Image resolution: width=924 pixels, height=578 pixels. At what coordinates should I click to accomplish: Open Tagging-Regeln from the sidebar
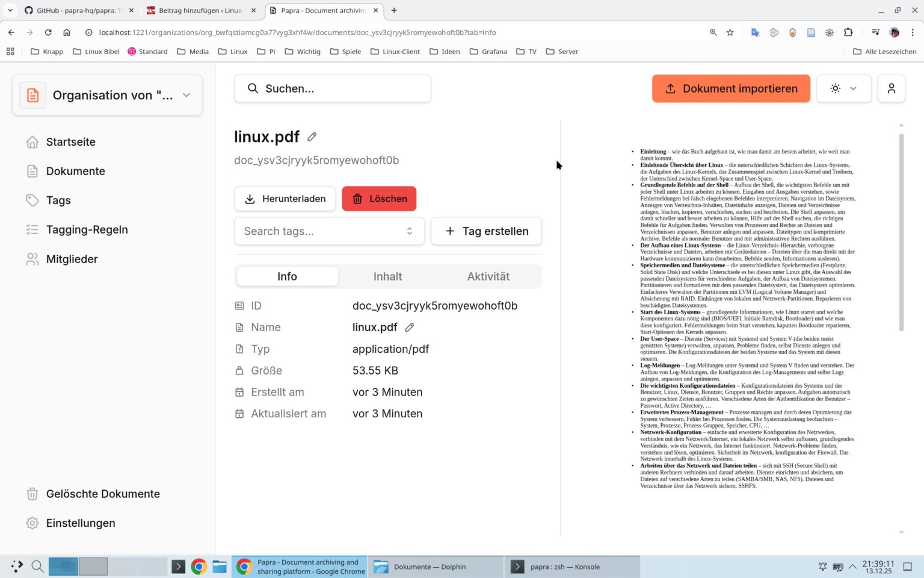coord(87,229)
